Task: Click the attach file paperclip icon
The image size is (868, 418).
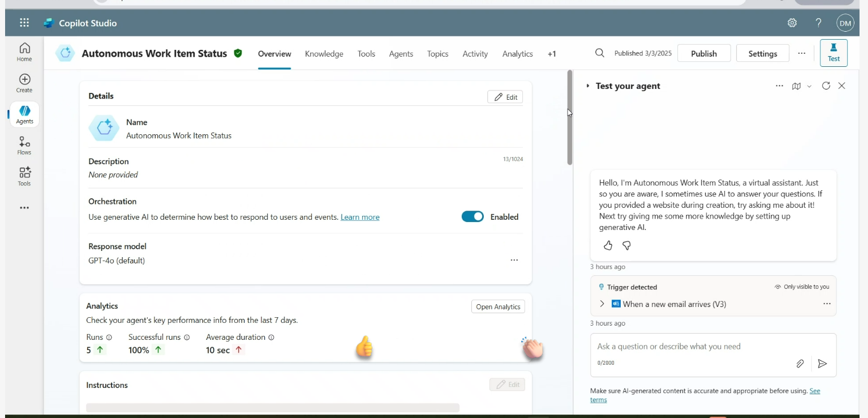Action: pos(800,364)
